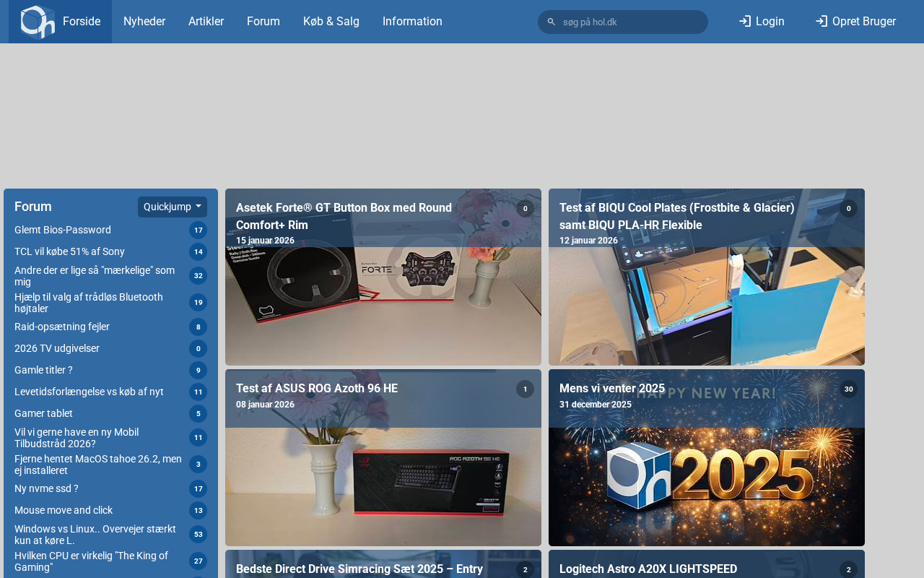
Task: Open thread Glemt Bios-Password
Action: 63,230
